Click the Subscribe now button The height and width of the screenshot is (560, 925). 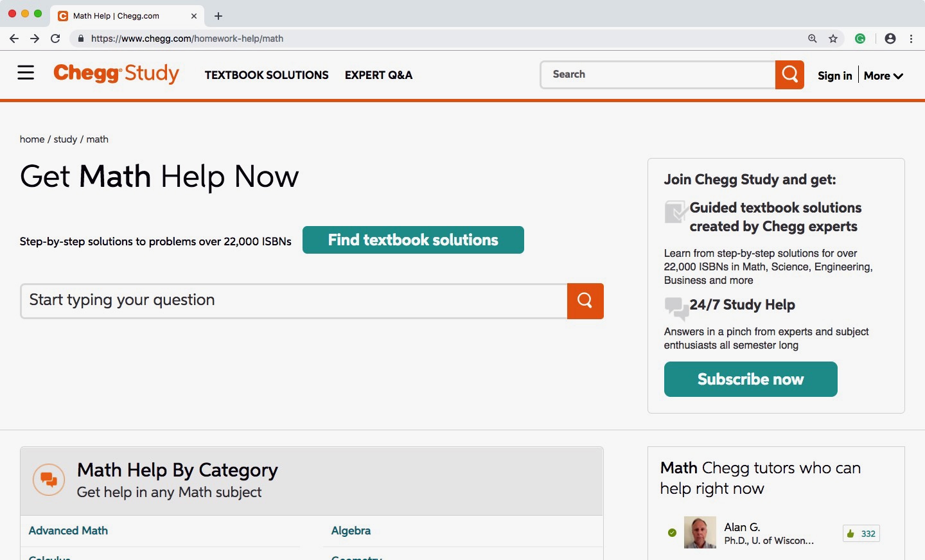point(750,380)
